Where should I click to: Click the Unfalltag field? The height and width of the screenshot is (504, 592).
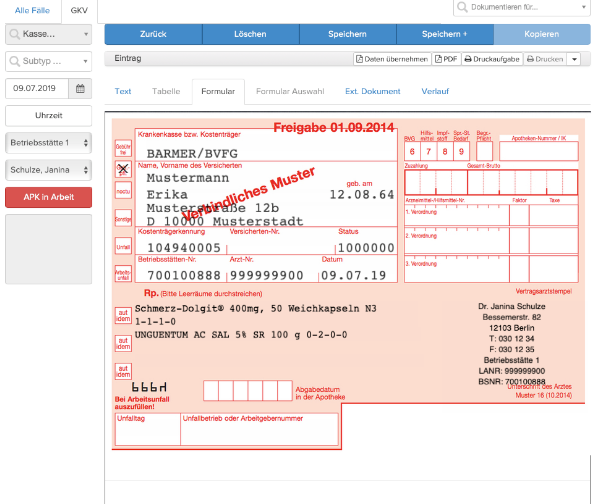[148, 430]
